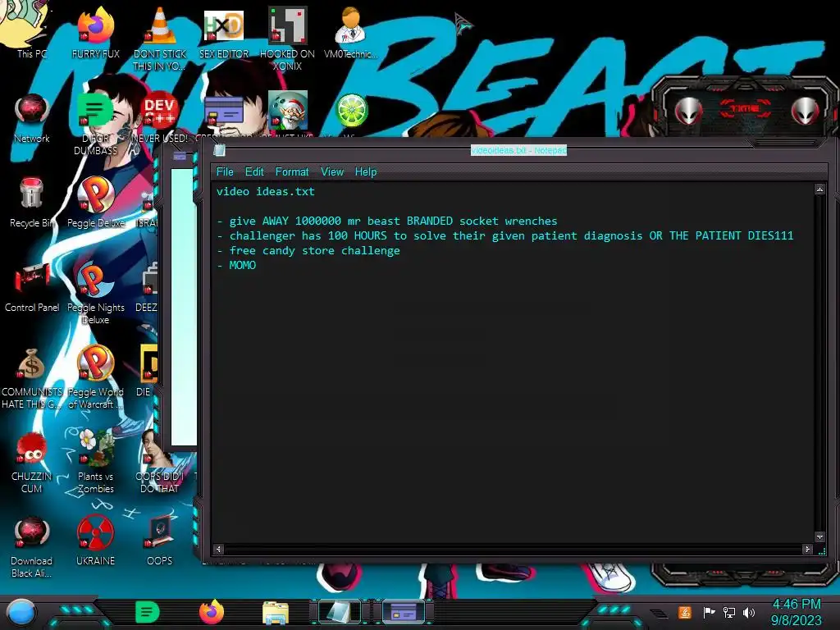840x630 pixels.
Task: Select the lime slice desktop icon
Action: point(351,112)
